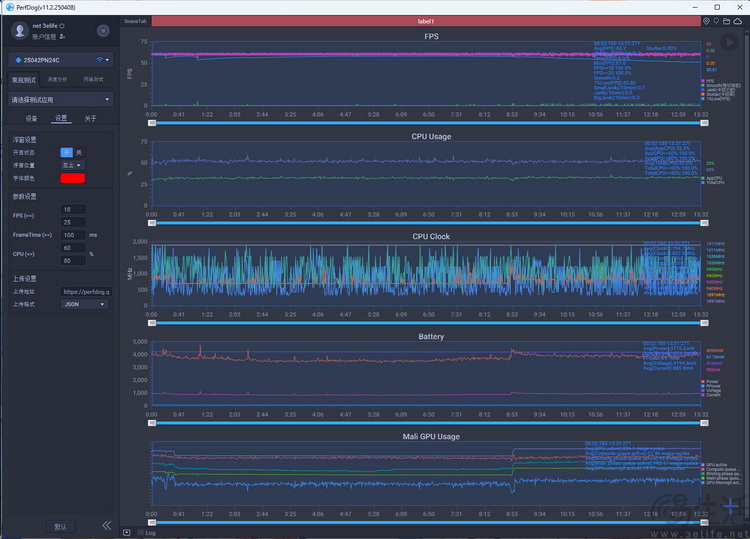The width and height of the screenshot is (750, 539).
Task: Click the Log panel toggle icon
Action: [x=127, y=532]
